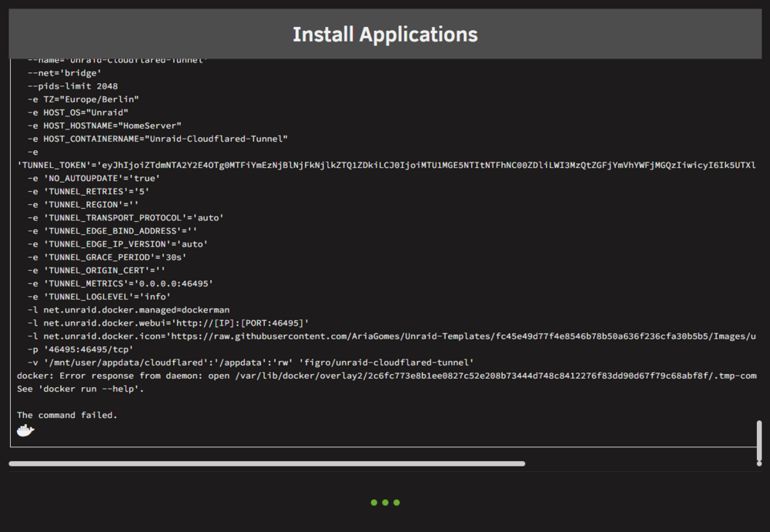This screenshot has height=532, width=770.
Task: Click the 'TUNNEL_GRACE_PERIOD'='30s' line
Action: [x=107, y=257]
